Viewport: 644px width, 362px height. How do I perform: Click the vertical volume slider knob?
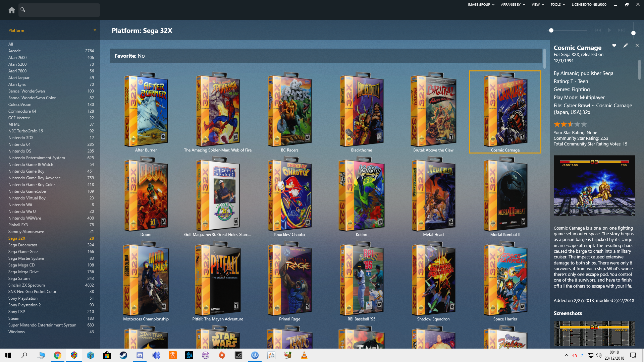click(x=633, y=33)
